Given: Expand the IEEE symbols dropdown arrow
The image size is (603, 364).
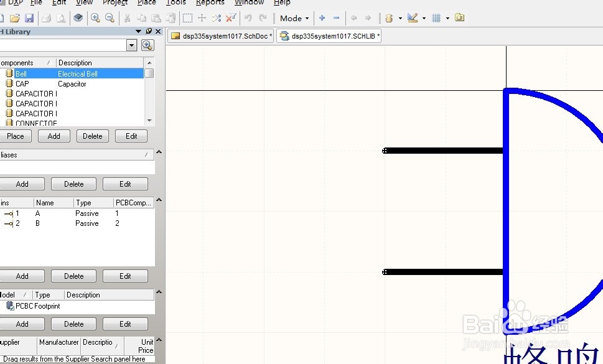Looking at the screenshot, I should pyautogui.click(x=400, y=18).
